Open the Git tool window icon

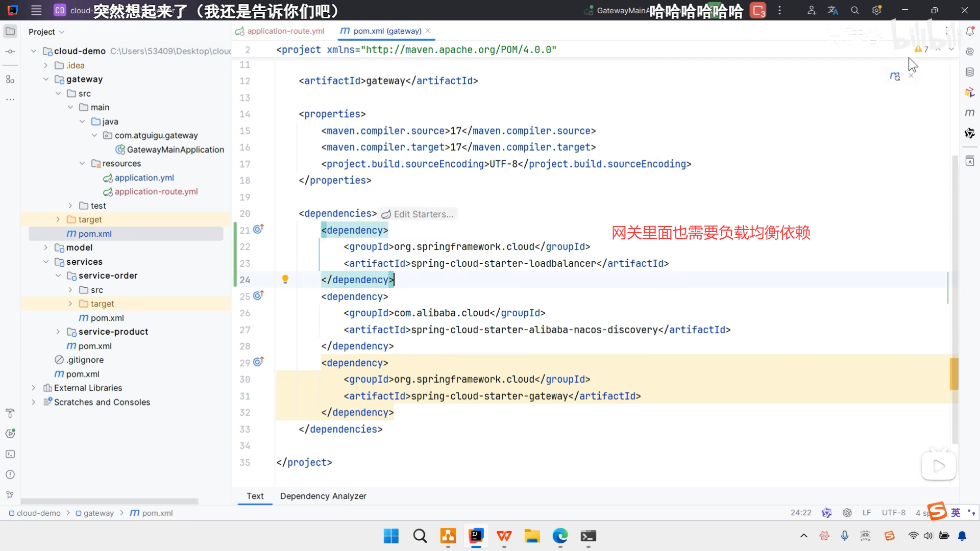click(10, 495)
